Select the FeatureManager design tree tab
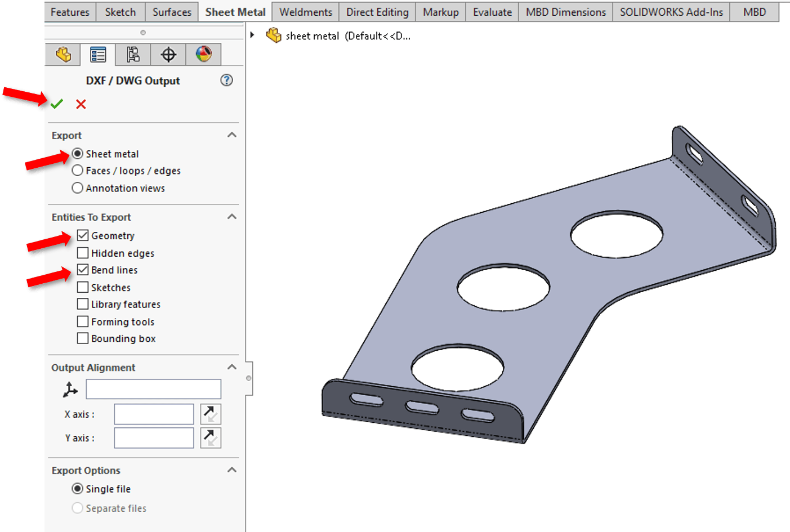790x532 pixels. [63, 54]
